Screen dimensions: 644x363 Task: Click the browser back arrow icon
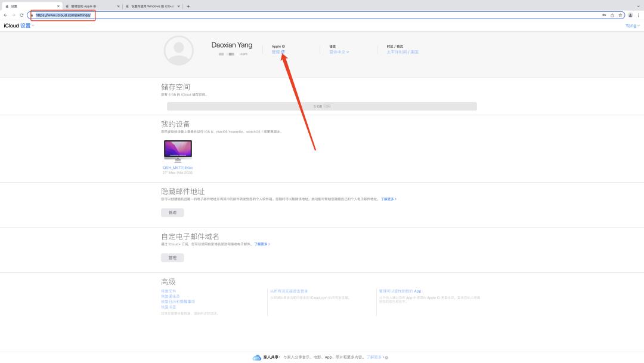[x=6, y=16]
